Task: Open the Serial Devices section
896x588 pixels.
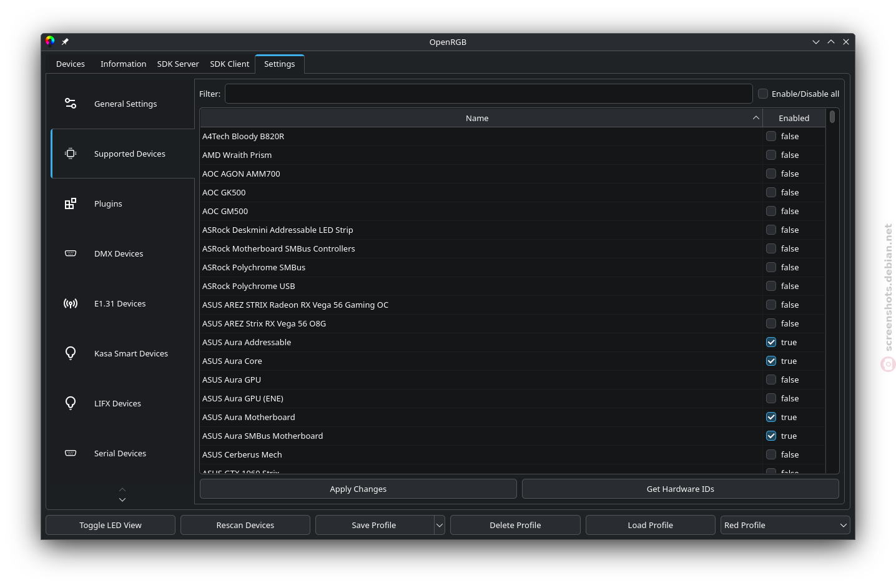Action: coord(123,453)
